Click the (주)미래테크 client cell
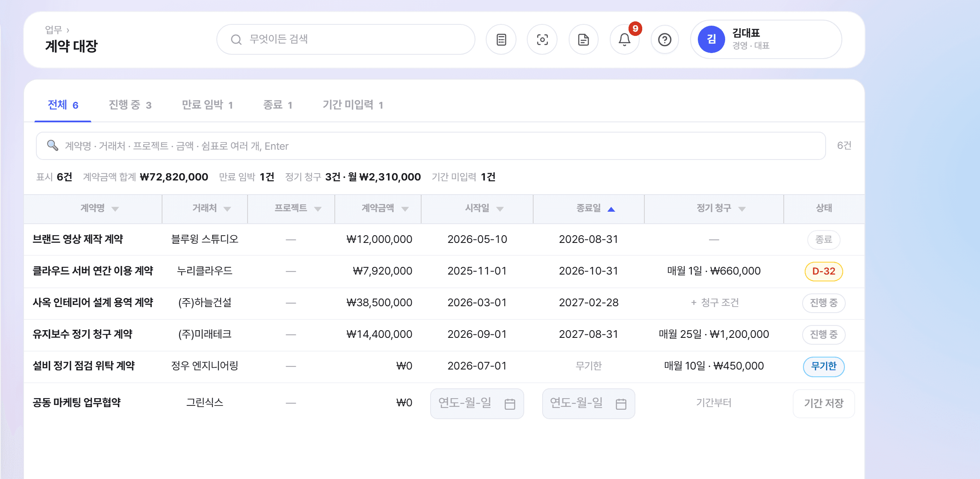The width and height of the screenshot is (980, 479). (205, 334)
